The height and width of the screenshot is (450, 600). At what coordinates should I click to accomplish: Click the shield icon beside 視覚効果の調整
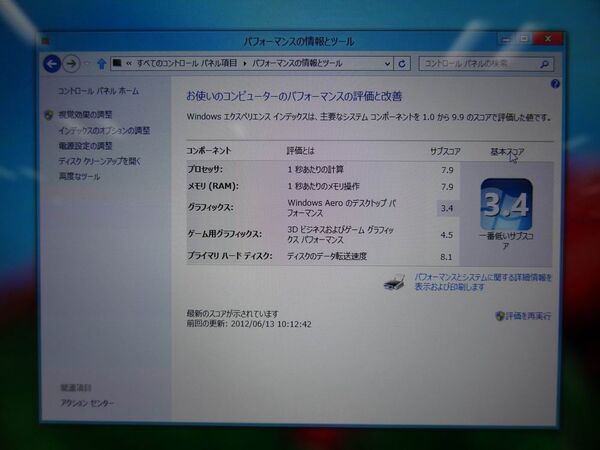coord(49,115)
